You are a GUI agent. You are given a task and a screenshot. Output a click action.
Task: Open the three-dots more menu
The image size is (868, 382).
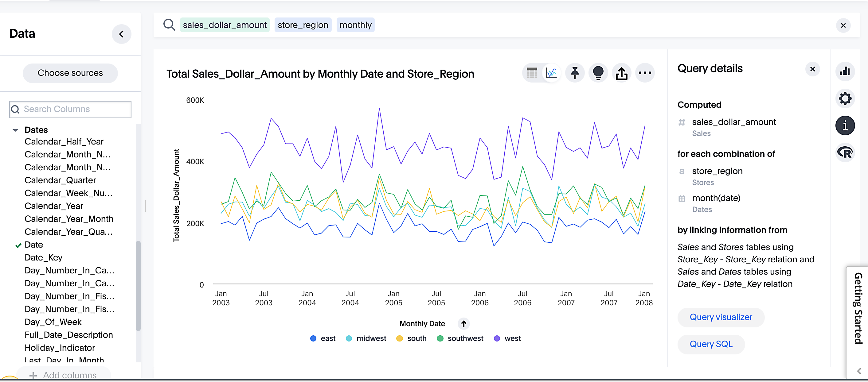(x=645, y=73)
